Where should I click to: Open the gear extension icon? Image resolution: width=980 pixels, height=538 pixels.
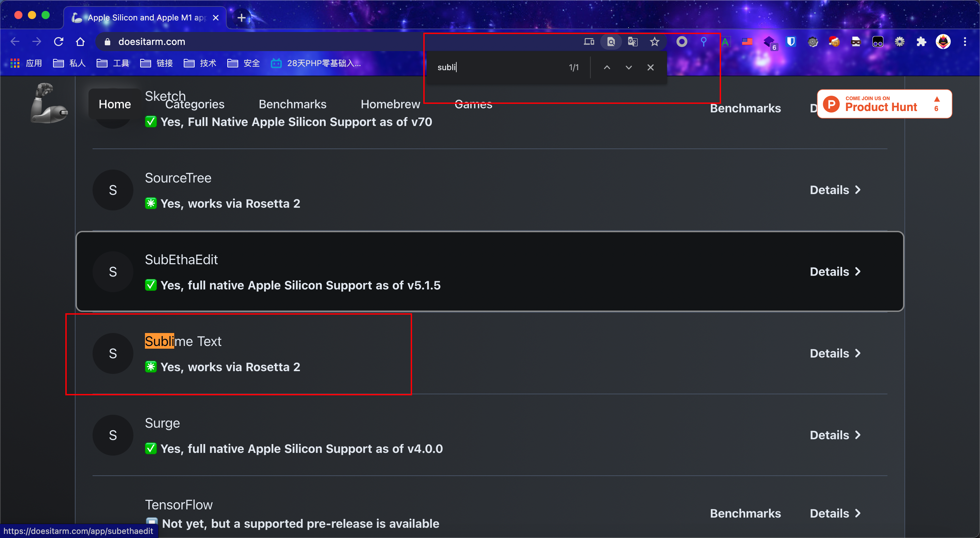[900, 42]
